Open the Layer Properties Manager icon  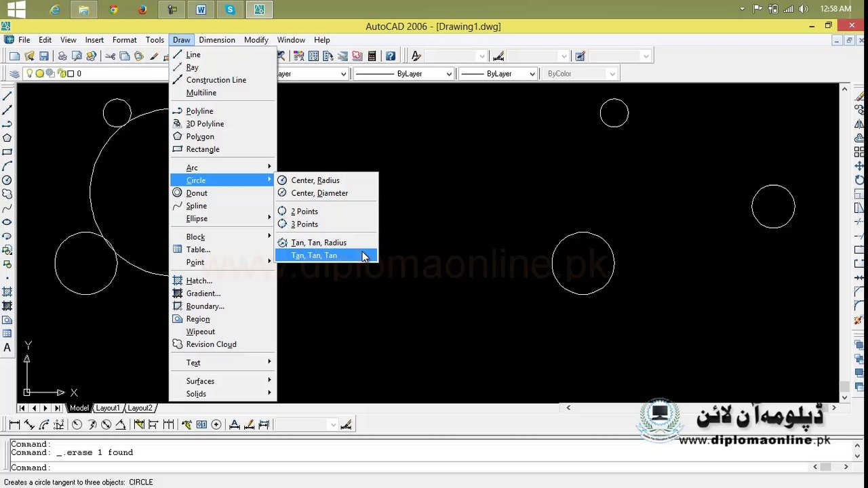pyautogui.click(x=14, y=74)
